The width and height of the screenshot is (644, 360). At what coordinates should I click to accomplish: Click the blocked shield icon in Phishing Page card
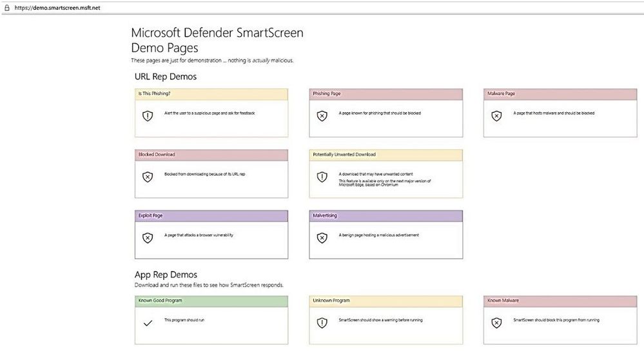click(x=322, y=116)
